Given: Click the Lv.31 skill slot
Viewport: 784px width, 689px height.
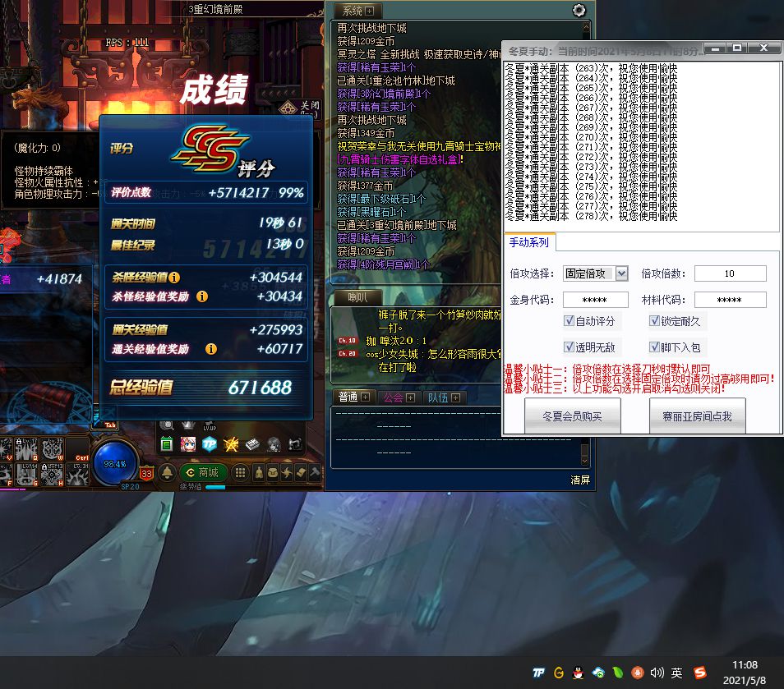Looking at the screenshot, I should (78, 475).
